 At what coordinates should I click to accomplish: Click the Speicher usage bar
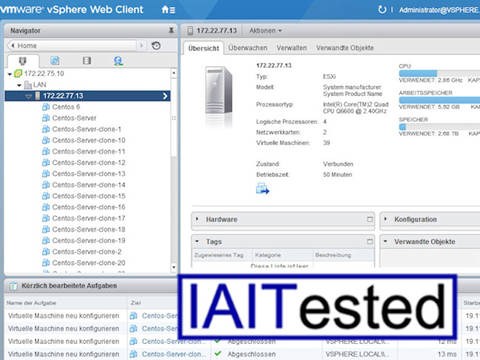[x=439, y=127]
